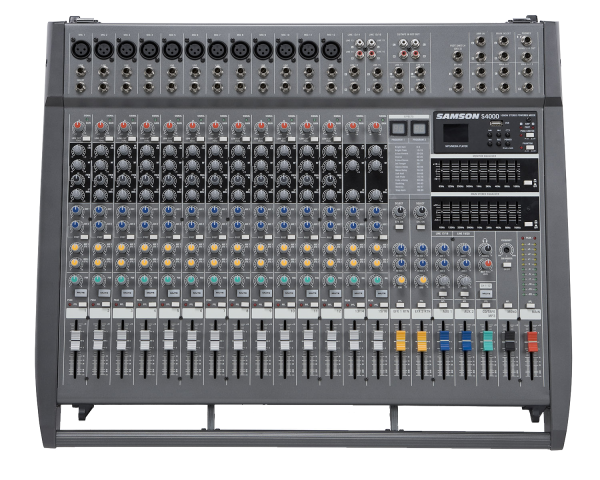Click the teal pan knob on channel 8
Screen dimensions: 600x480
(238, 280)
